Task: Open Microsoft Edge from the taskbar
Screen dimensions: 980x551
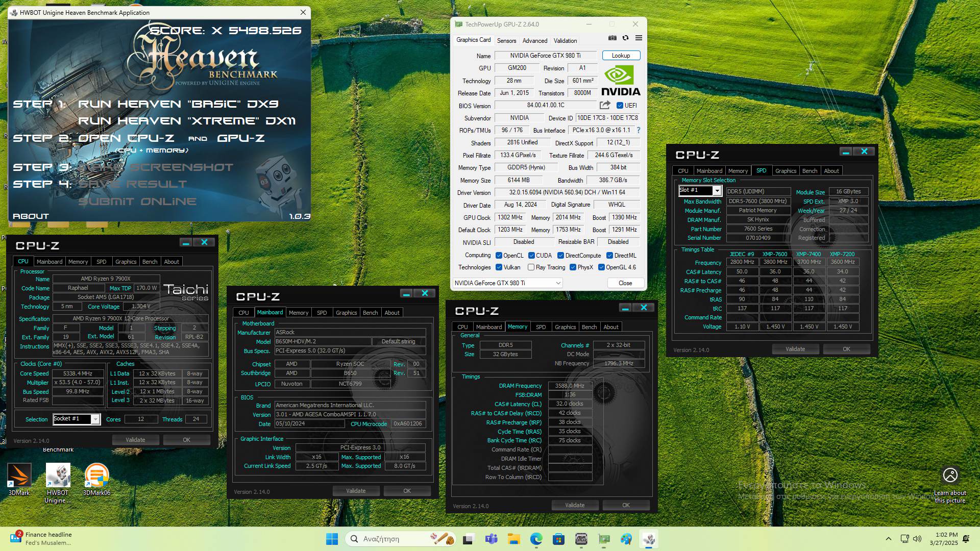Action: pyautogui.click(x=536, y=539)
